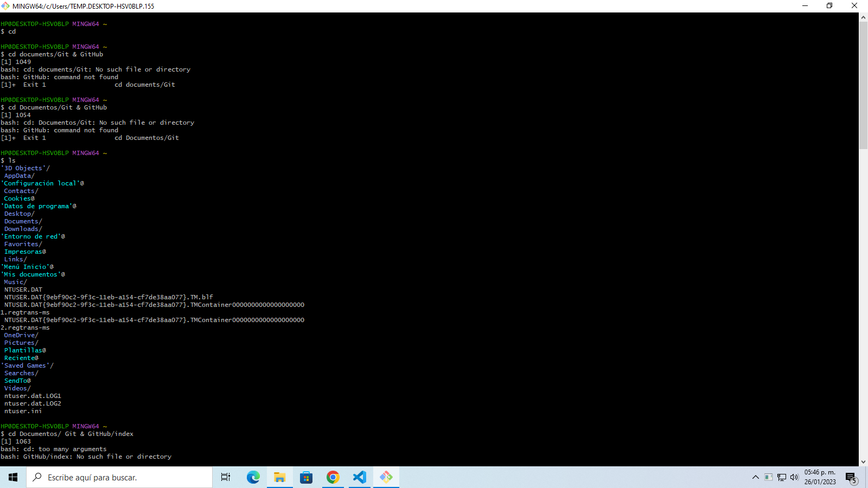Click the 'Saved Games'/ entry
The image size is (868, 488).
click(27, 365)
